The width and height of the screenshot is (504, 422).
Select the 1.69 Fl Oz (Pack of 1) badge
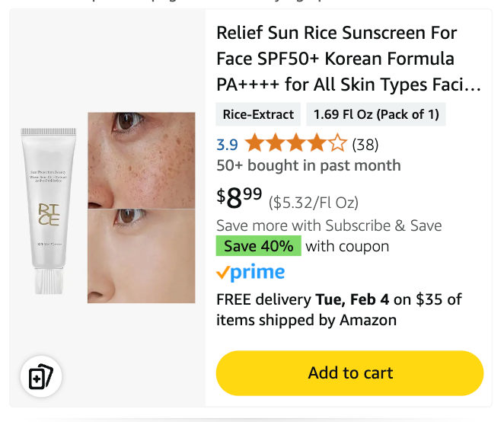(x=376, y=114)
